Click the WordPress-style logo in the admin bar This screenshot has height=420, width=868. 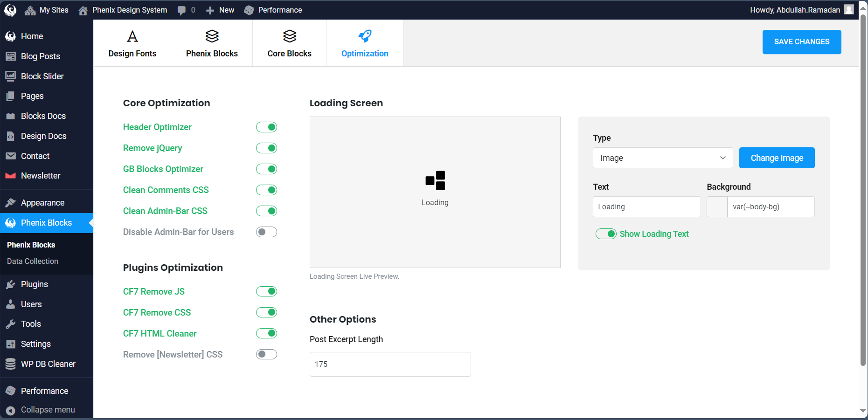coord(10,10)
